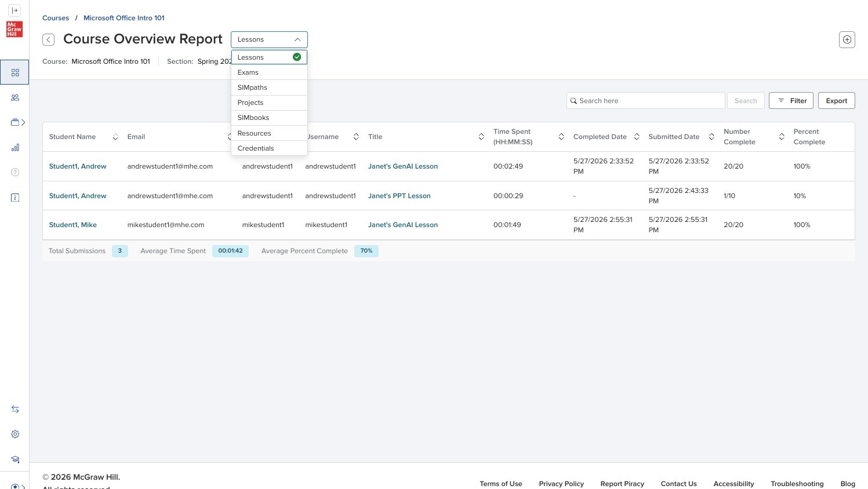Open the Courses breadcrumb link
The image size is (868, 489).
[x=56, y=18]
